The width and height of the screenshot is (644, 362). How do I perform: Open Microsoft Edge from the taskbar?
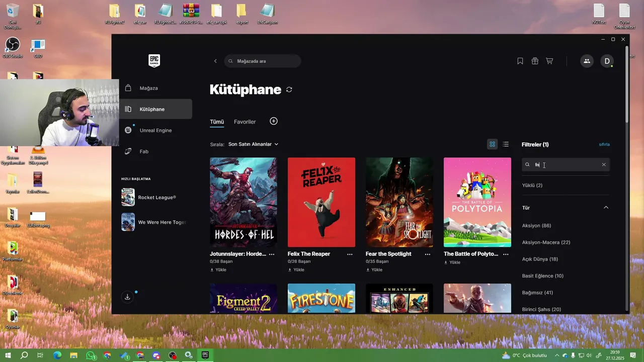(57, 355)
